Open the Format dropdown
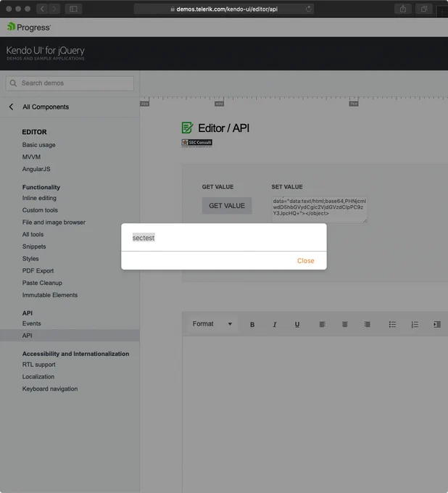Screen dimensions: 448x493 tap(212, 324)
